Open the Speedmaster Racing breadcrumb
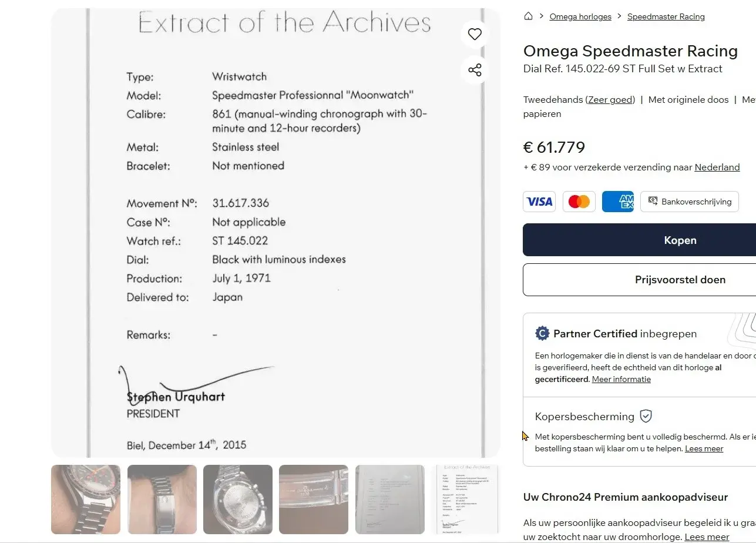 tap(666, 16)
